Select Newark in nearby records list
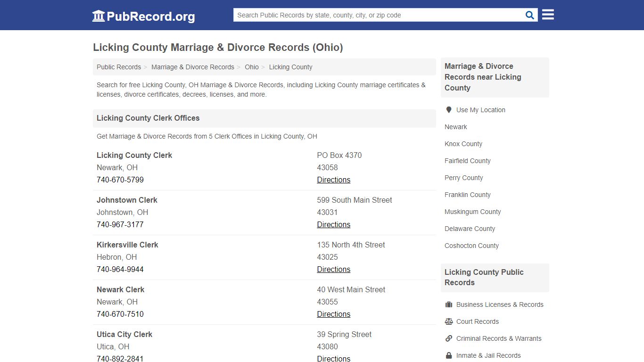 [456, 127]
